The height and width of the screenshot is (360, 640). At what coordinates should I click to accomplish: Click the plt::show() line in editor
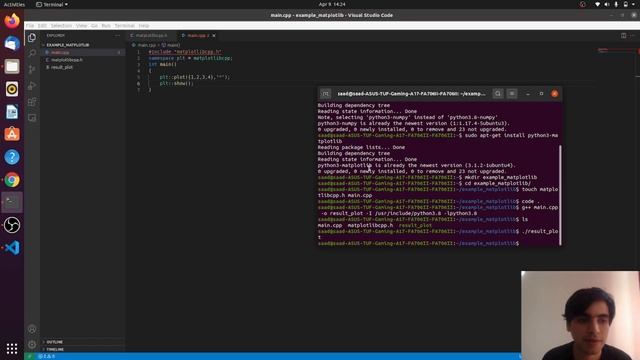pos(176,83)
